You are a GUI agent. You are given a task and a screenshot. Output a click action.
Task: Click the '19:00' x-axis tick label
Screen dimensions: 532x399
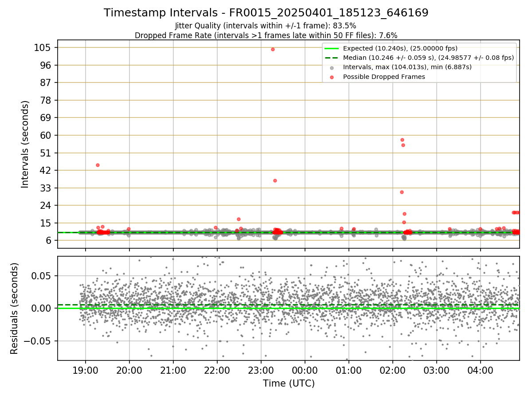(86, 370)
